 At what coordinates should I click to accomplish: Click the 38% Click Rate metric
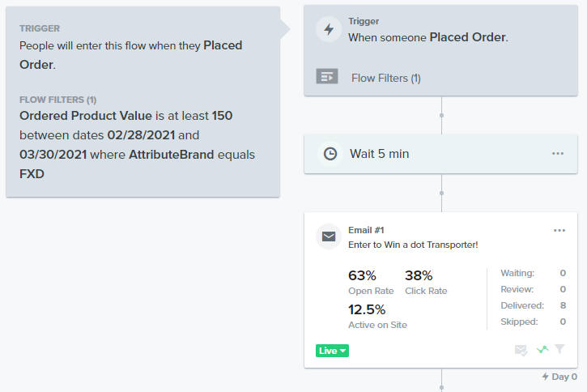(426, 283)
